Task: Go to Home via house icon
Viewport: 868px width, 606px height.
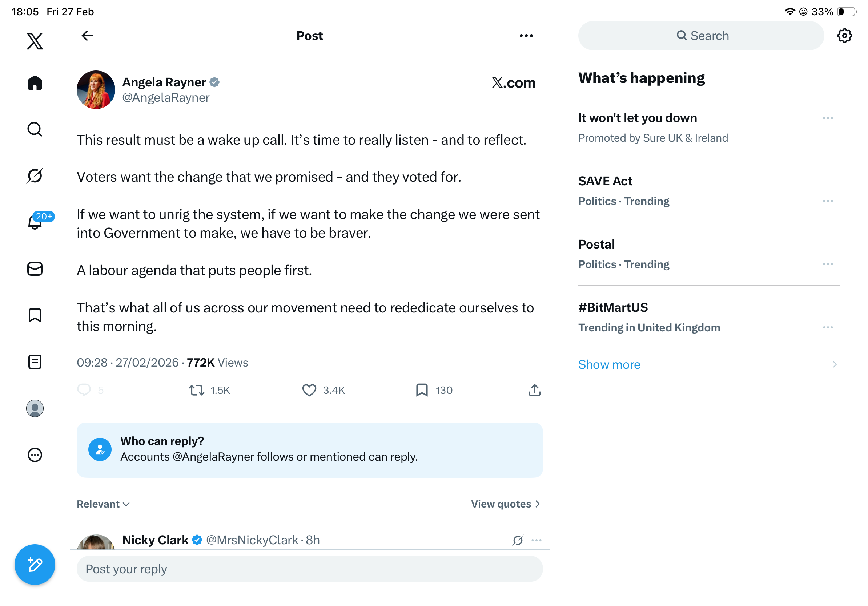Action: (x=35, y=83)
